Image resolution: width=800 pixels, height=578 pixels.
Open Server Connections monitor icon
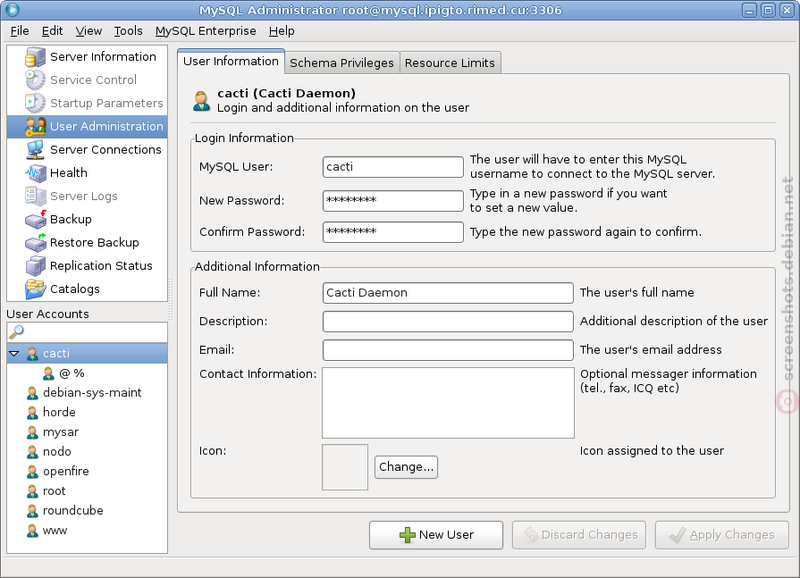(35, 149)
